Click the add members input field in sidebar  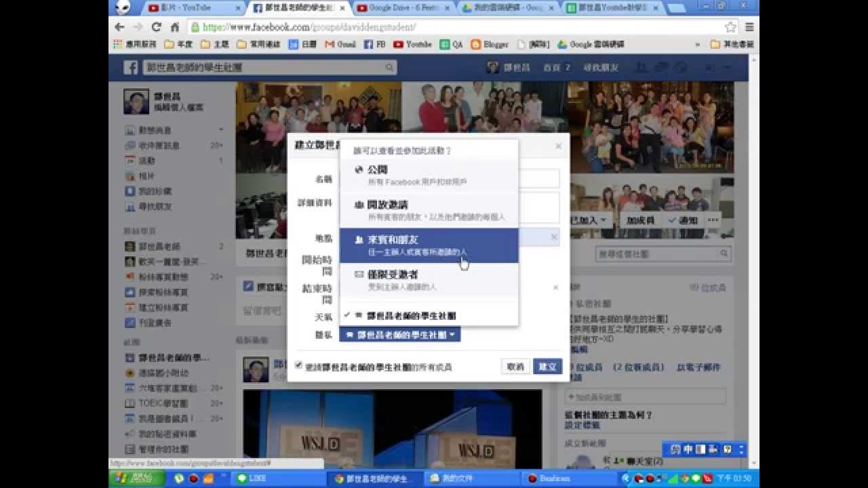[646, 396]
